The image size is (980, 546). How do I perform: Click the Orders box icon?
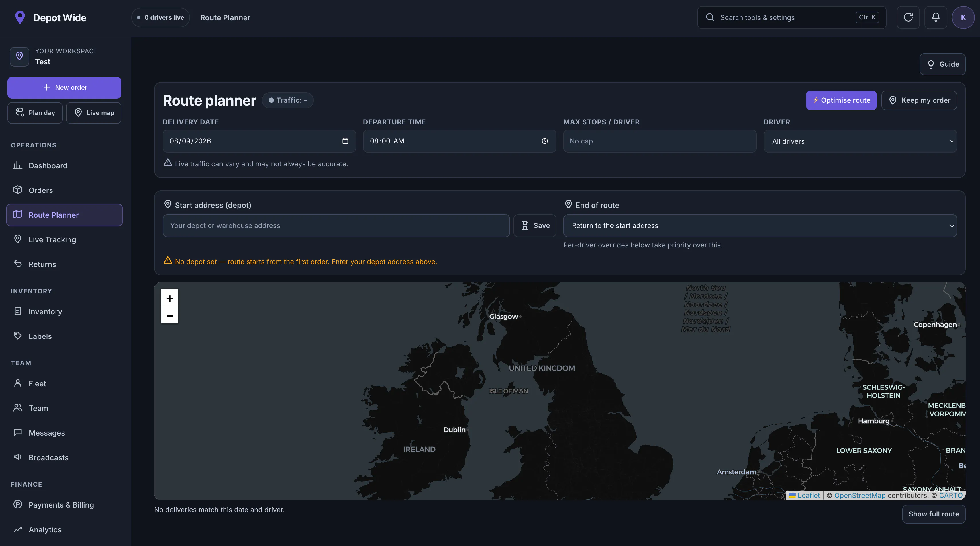pos(17,190)
